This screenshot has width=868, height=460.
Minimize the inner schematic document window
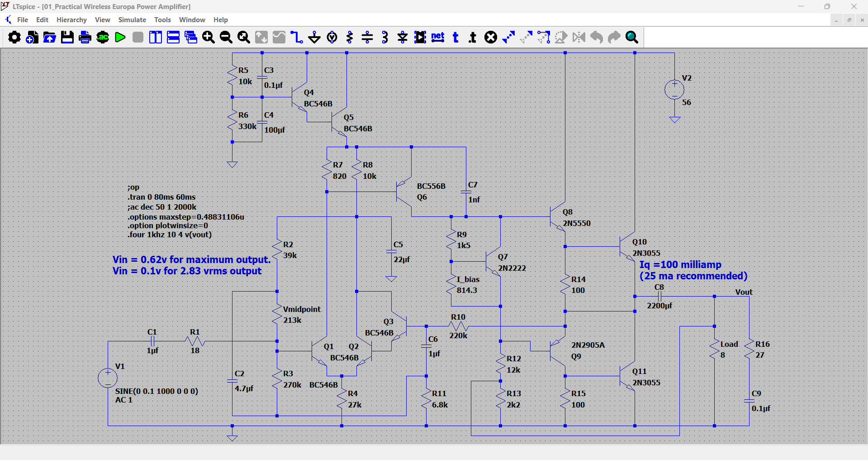pos(836,20)
